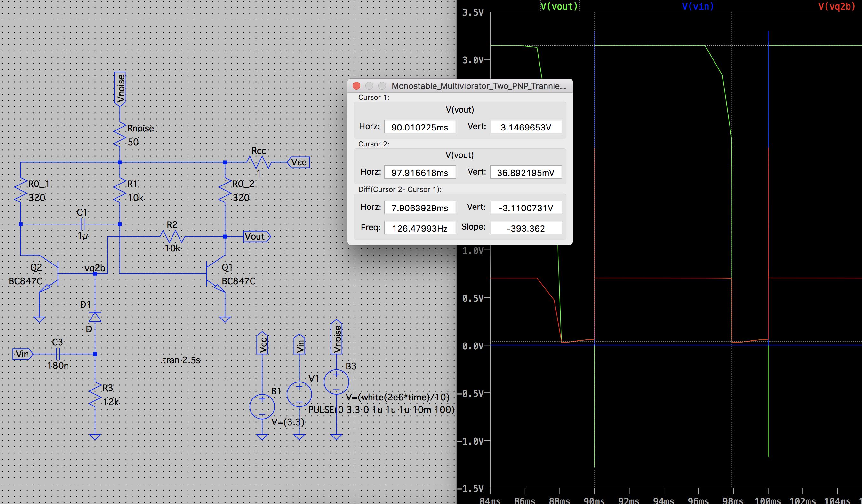Click Cursor 1 Horz value field
The image size is (862, 504).
pyautogui.click(x=420, y=127)
